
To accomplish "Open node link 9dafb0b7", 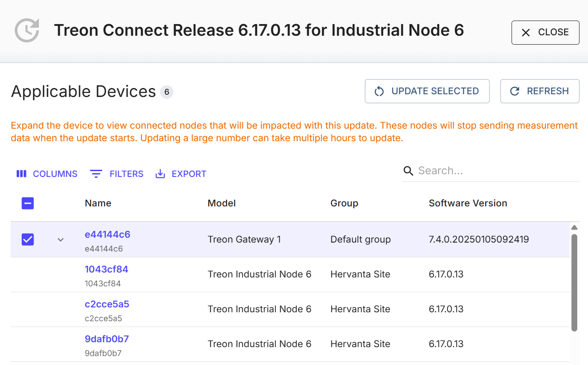I will tap(107, 339).
